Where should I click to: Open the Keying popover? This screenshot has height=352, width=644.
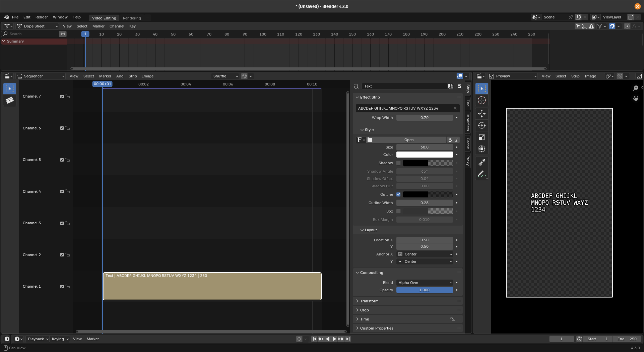click(x=60, y=339)
